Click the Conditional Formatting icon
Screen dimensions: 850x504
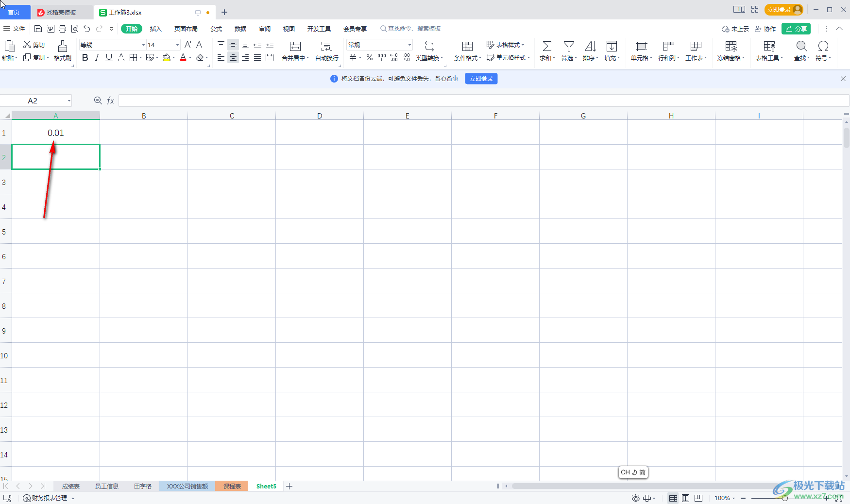(467, 46)
